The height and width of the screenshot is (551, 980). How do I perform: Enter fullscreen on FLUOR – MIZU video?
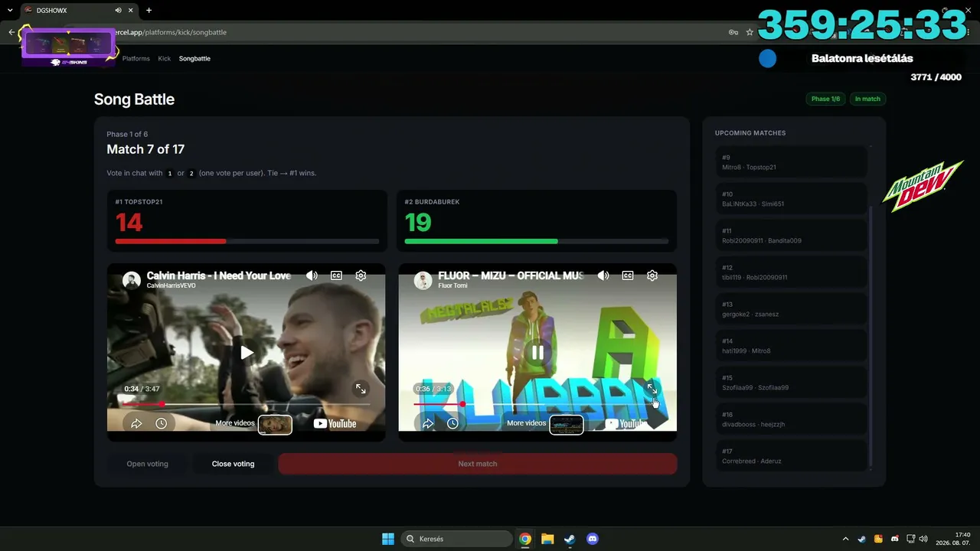(652, 389)
